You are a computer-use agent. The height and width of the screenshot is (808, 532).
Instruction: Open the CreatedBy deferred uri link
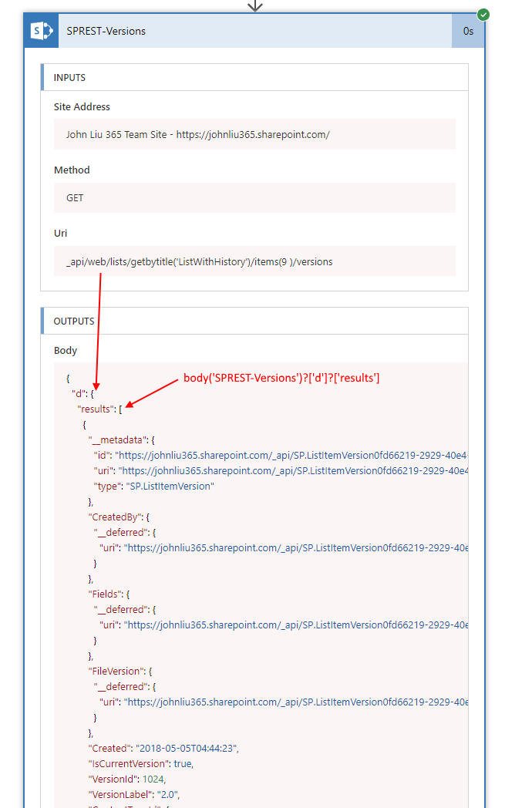click(296, 547)
